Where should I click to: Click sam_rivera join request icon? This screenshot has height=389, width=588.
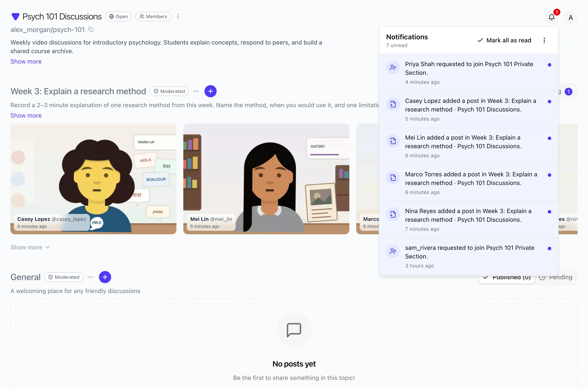click(x=393, y=251)
